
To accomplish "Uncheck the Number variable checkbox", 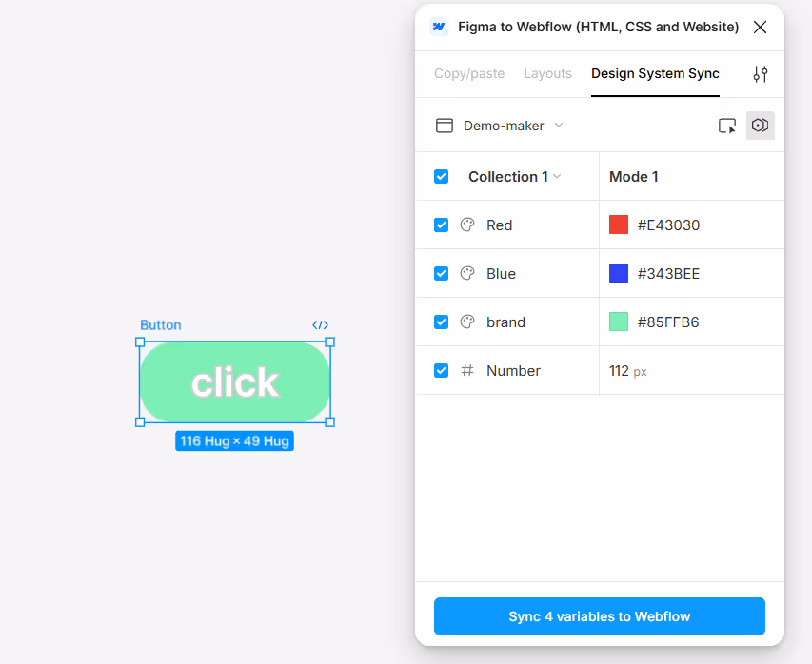I will (441, 371).
